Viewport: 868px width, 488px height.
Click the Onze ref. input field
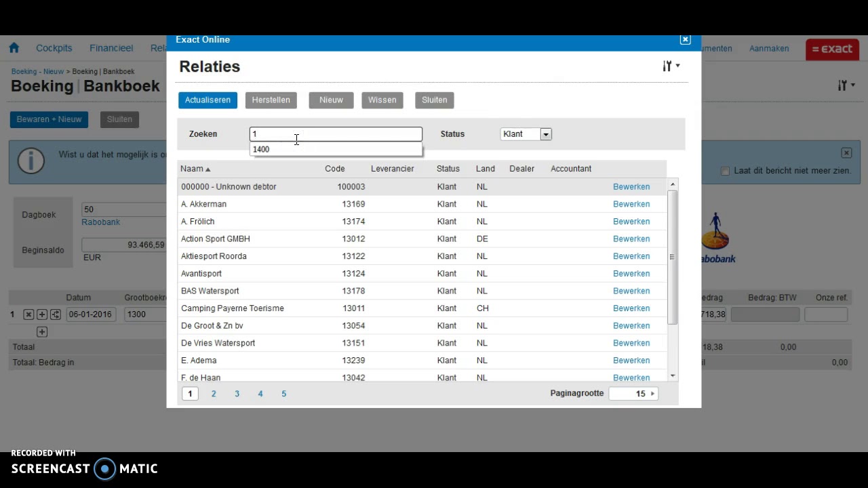[826, 314]
